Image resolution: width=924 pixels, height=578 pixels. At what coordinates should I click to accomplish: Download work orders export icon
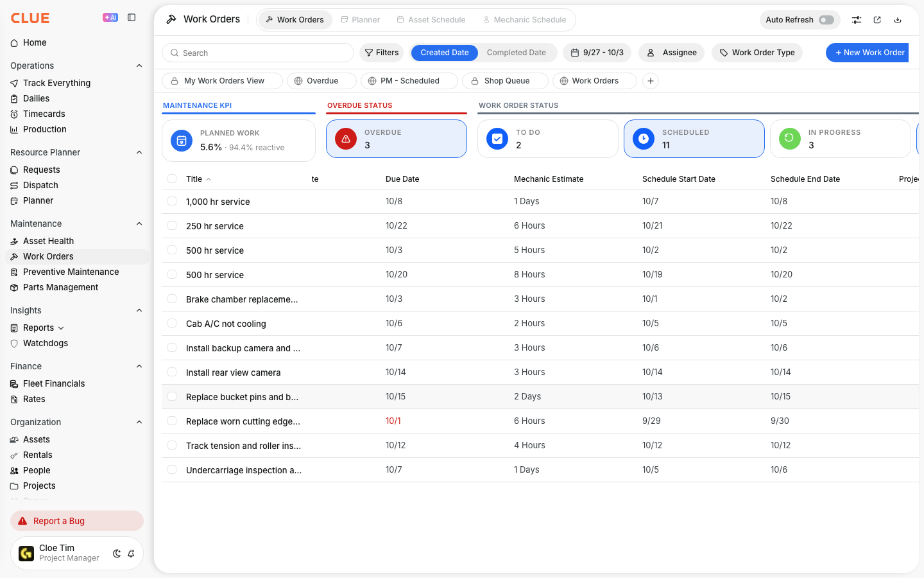(898, 20)
